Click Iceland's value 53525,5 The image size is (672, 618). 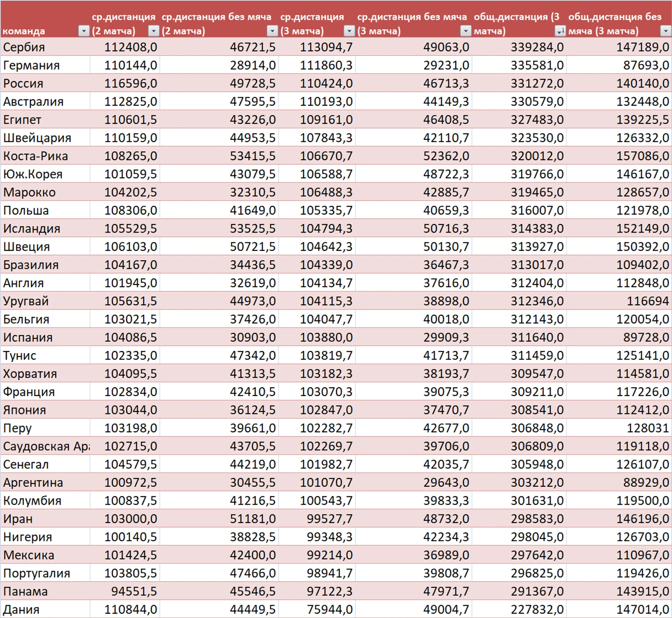(x=253, y=228)
